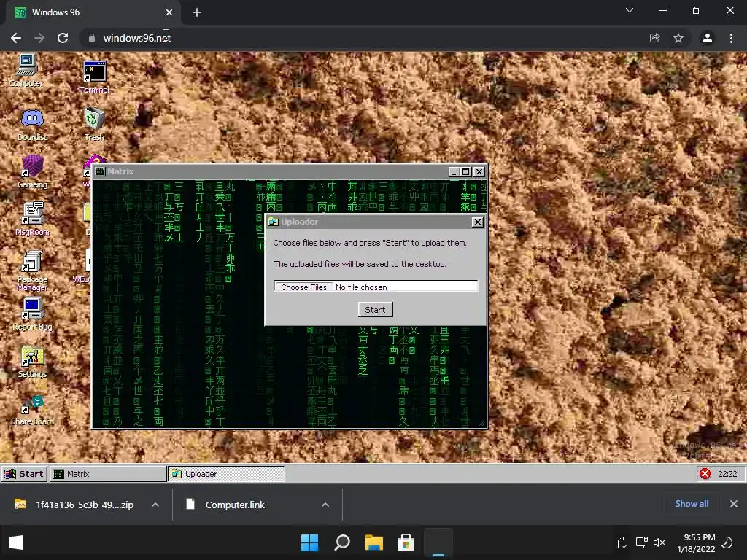Open the Computer desktop icon
This screenshot has height=560, width=747.
(x=26, y=70)
